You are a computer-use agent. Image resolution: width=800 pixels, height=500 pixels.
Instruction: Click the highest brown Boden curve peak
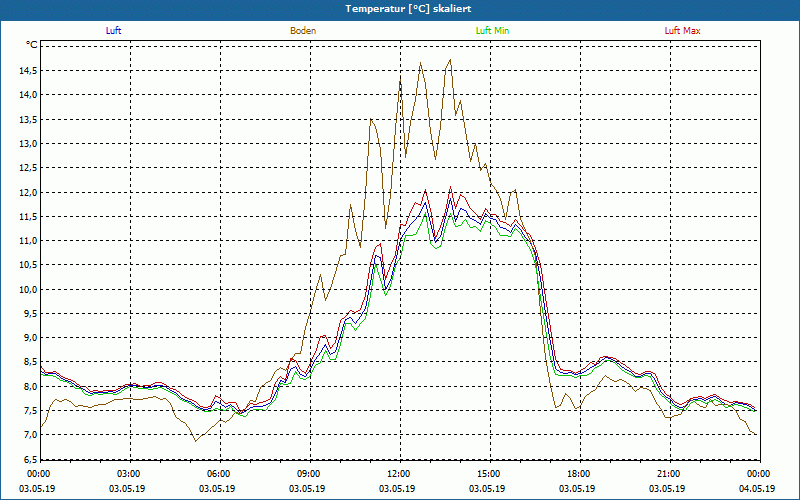coord(450,60)
